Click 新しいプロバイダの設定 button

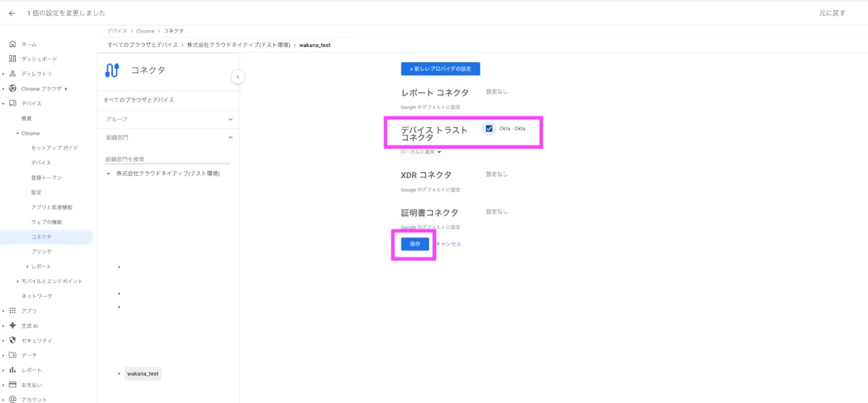coord(441,69)
